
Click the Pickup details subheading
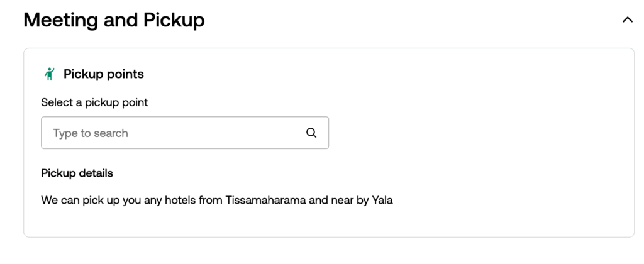pos(77,173)
